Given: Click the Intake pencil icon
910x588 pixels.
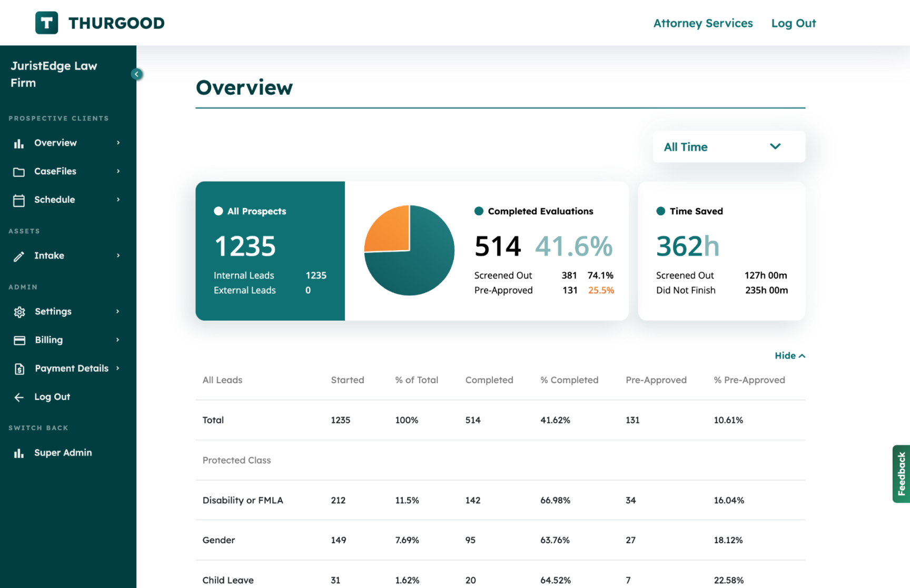Looking at the screenshot, I should [19, 256].
